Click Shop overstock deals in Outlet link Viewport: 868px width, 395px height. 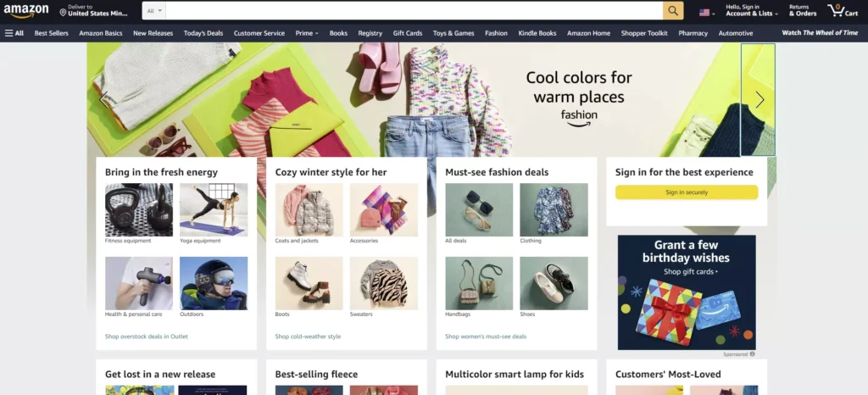tap(147, 337)
